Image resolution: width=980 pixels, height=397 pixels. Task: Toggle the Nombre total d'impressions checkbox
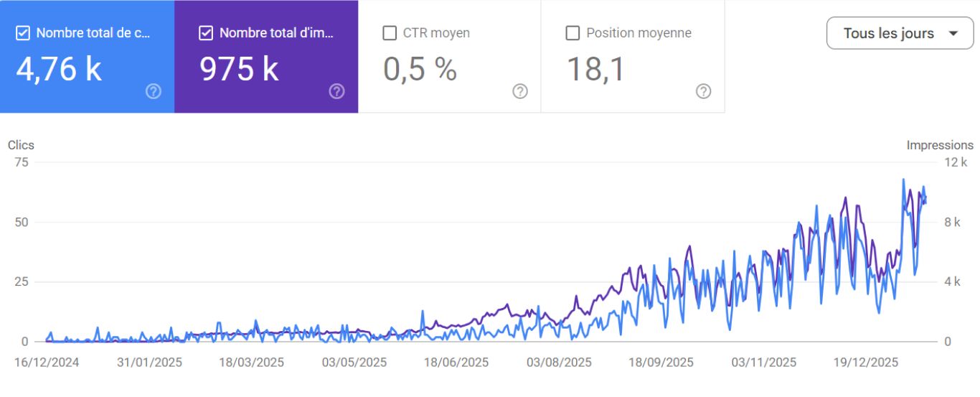pos(207,33)
